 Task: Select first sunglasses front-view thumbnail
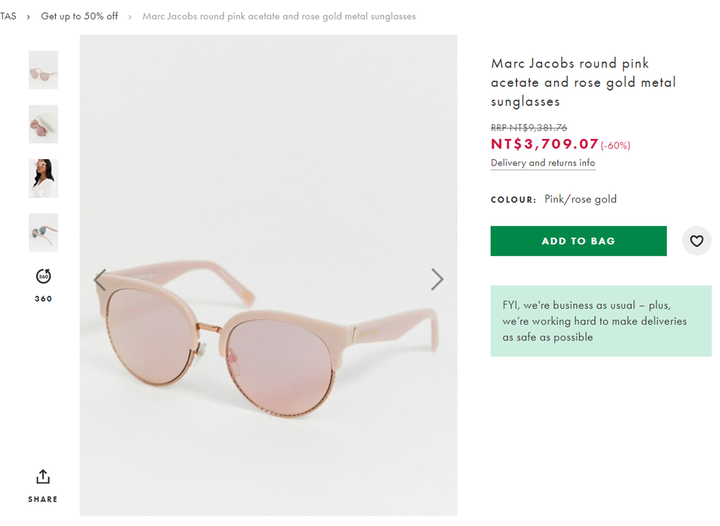pos(43,70)
